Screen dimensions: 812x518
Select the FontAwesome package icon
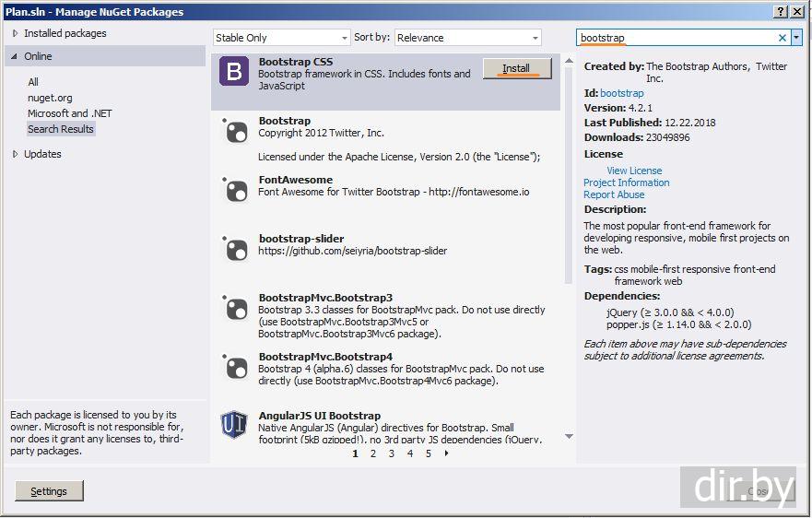click(236, 190)
